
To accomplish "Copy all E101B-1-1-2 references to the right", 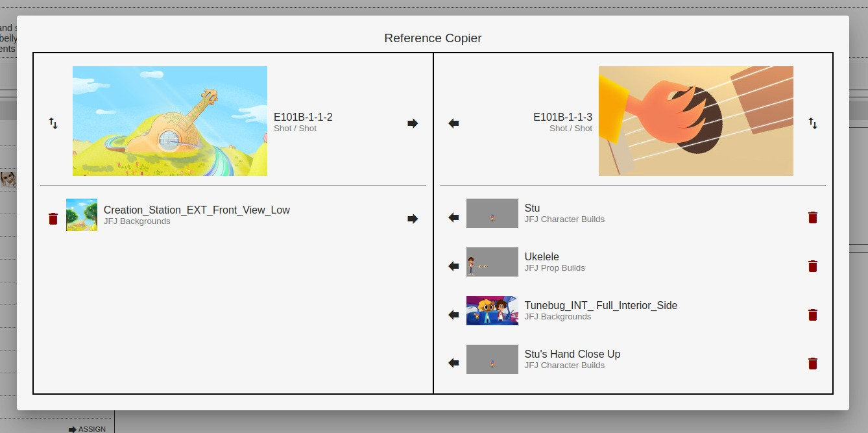I will coord(413,123).
